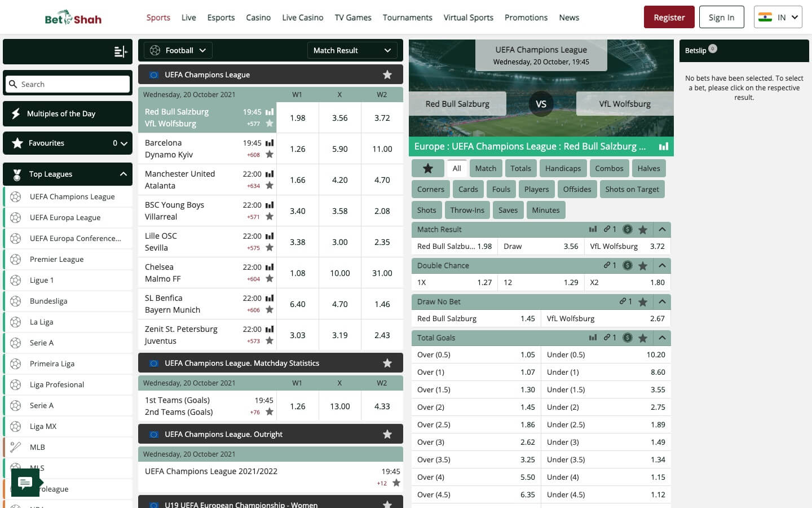Open statistics icon for Barcelona match
The height and width of the screenshot is (508, 812).
[x=270, y=143]
